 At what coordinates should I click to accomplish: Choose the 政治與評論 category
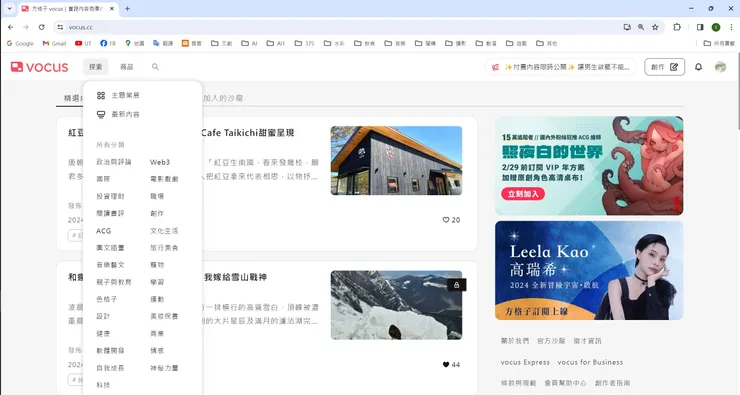(114, 162)
